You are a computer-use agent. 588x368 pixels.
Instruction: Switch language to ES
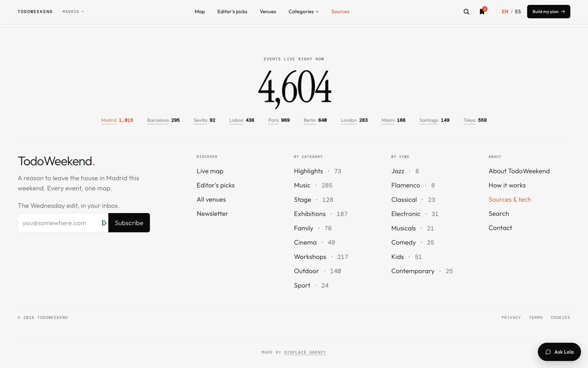click(x=518, y=12)
